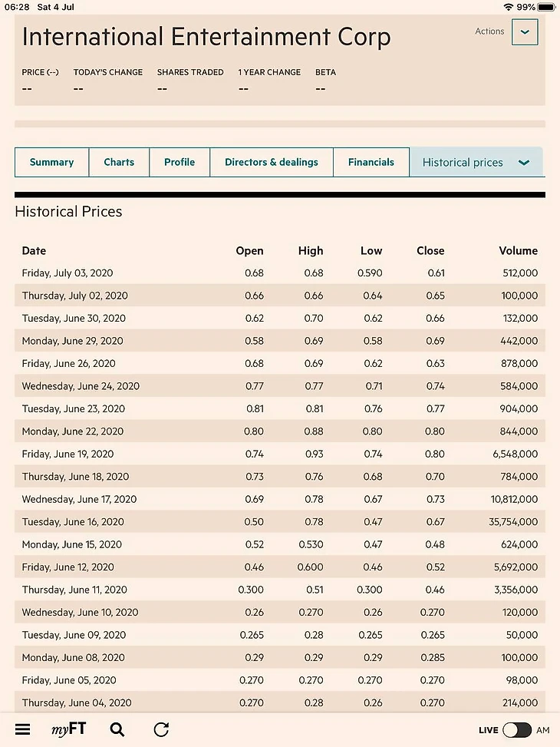Screen dimensions: 560x747
Task: Toggle the LIVE / AM switch
Action: pos(517,730)
